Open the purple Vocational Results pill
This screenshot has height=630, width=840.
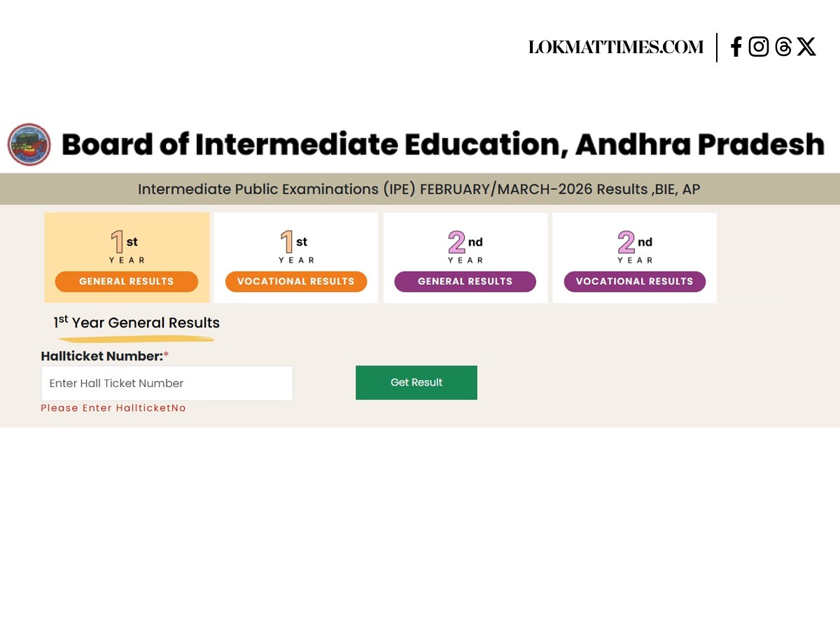coord(634,281)
